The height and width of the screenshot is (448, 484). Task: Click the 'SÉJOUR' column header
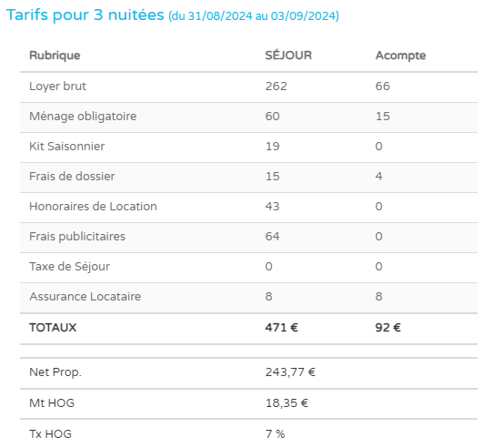pos(288,56)
